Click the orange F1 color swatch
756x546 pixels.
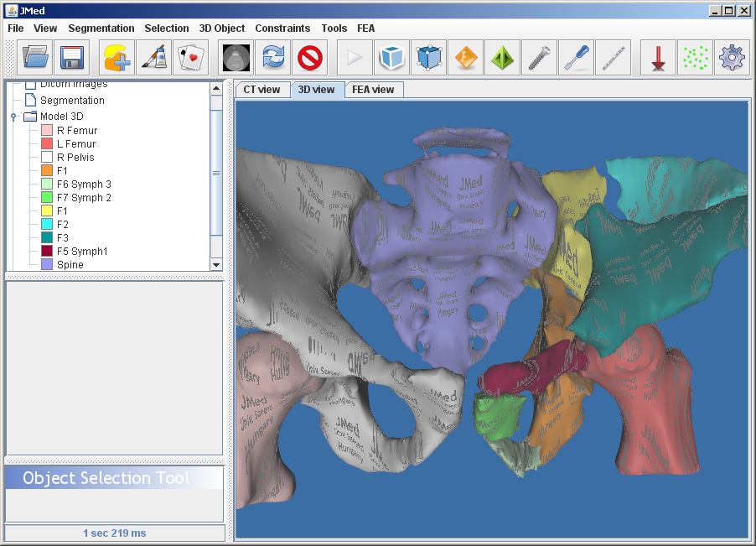(47, 170)
